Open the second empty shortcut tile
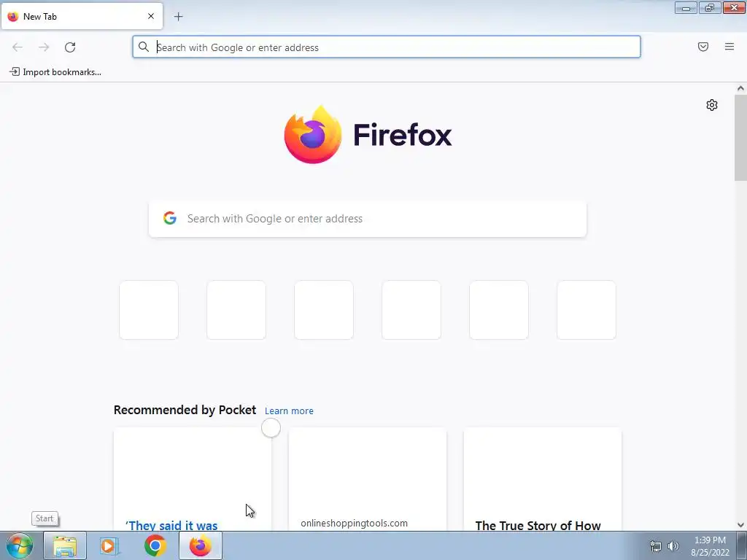 click(x=236, y=310)
